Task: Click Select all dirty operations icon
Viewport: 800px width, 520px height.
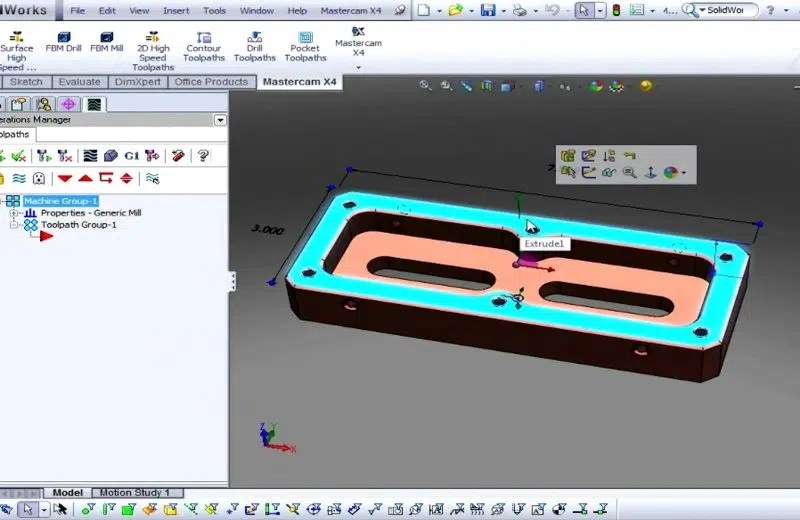Action: click(19, 156)
